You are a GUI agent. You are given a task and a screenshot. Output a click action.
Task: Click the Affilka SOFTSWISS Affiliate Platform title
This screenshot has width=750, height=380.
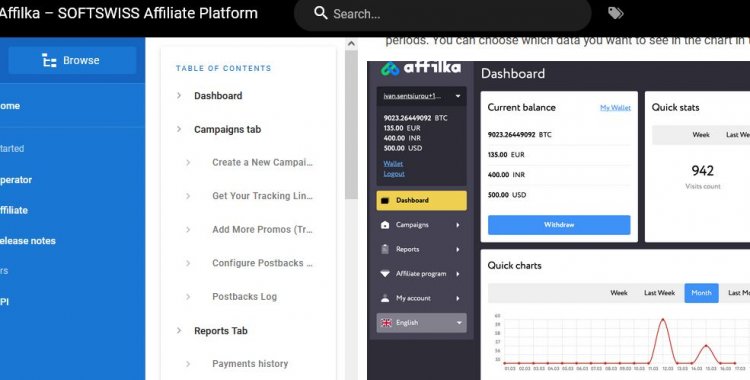(x=129, y=13)
